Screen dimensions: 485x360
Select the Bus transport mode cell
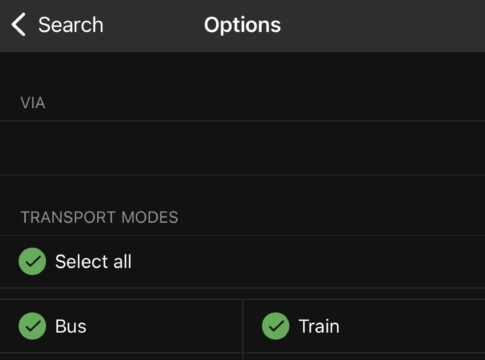[121, 326]
